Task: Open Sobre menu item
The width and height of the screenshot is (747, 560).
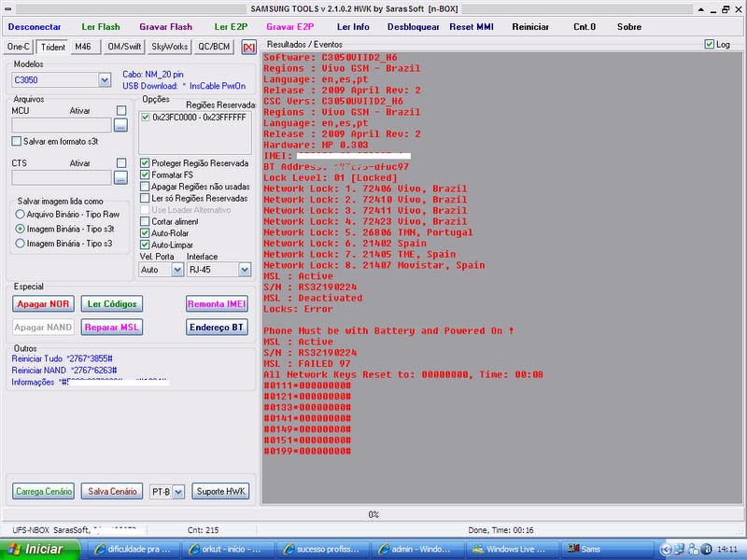Action: pos(628,27)
